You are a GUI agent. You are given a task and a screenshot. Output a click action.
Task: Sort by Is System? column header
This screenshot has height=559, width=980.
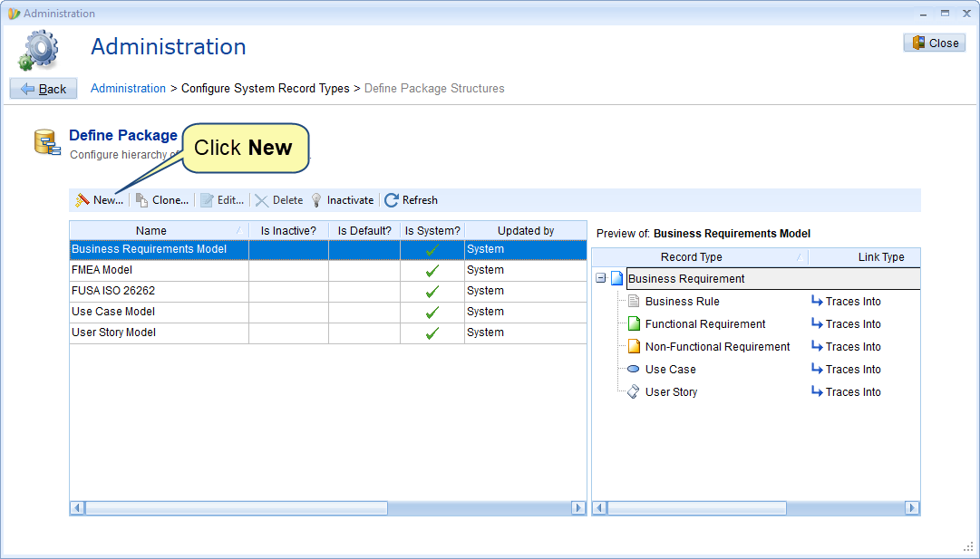(432, 230)
